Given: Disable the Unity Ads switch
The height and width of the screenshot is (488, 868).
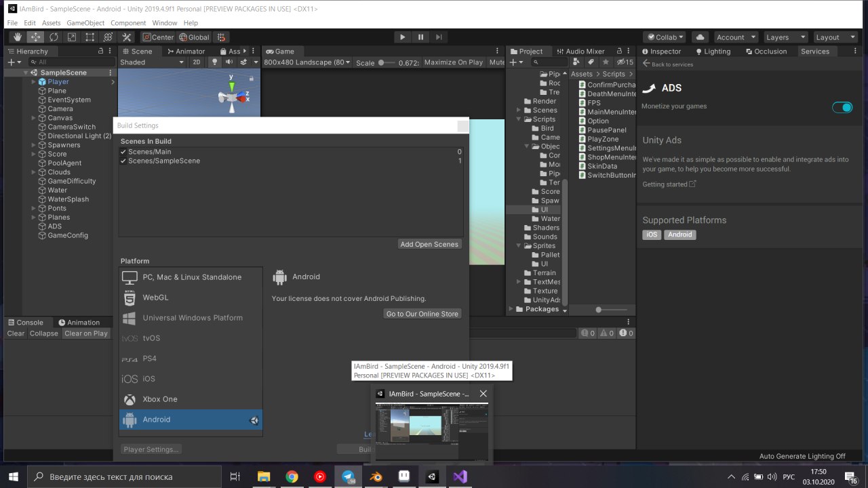Looking at the screenshot, I should coord(842,107).
